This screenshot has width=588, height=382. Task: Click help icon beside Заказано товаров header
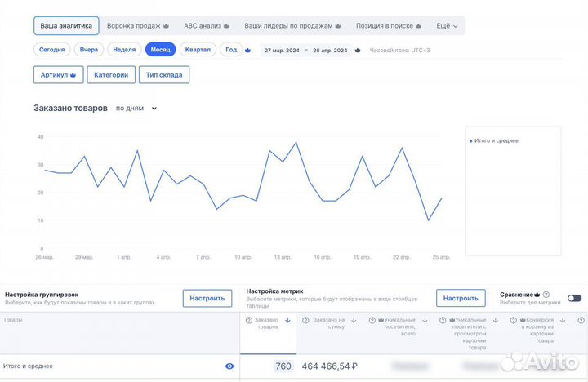point(249,321)
